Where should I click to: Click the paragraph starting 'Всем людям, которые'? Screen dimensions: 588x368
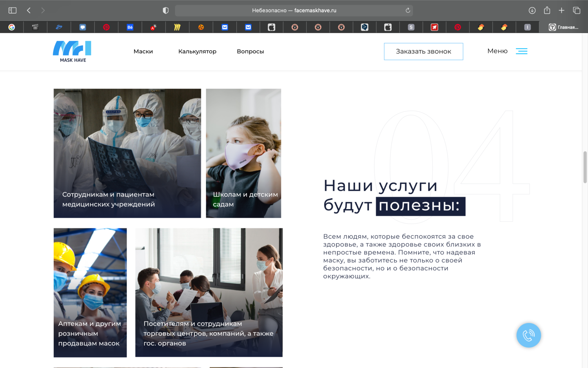click(x=402, y=256)
